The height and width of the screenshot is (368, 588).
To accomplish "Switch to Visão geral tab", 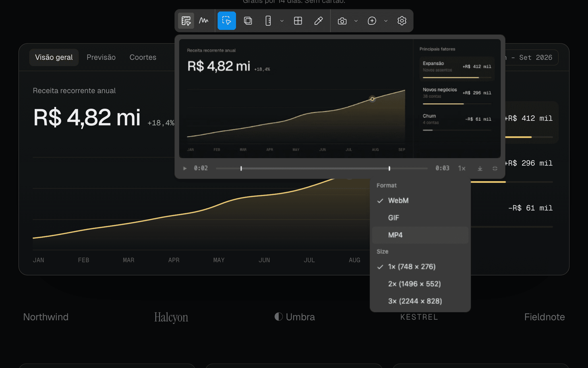I will tap(54, 57).
